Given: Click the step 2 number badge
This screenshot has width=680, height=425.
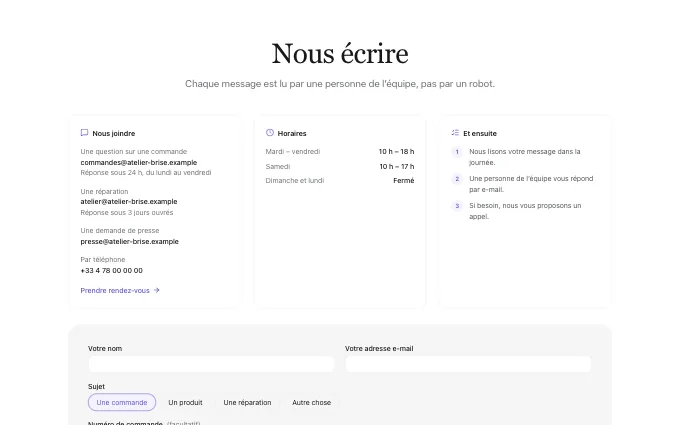Looking at the screenshot, I should pos(457,179).
